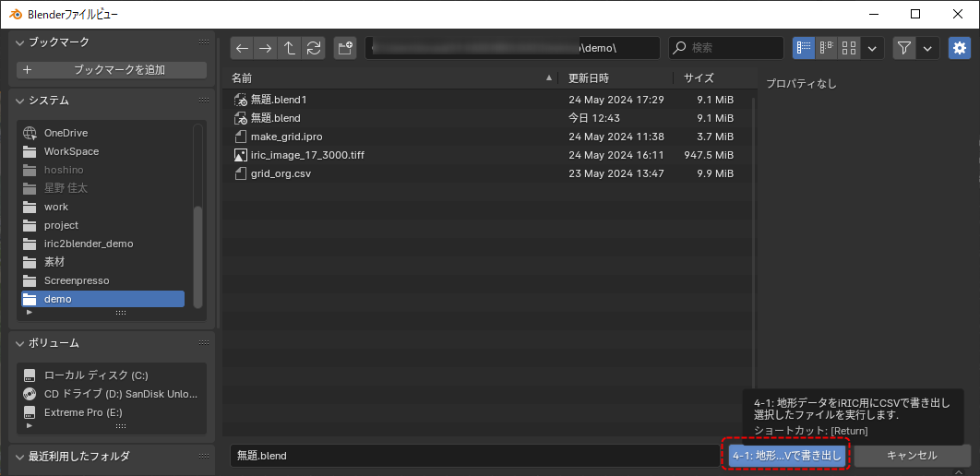Sort by サイズ column header

(x=711, y=78)
